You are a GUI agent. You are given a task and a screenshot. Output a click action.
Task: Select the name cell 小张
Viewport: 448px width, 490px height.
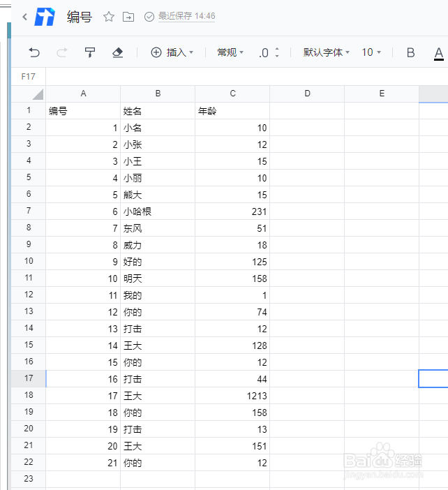tap(158, 144)
